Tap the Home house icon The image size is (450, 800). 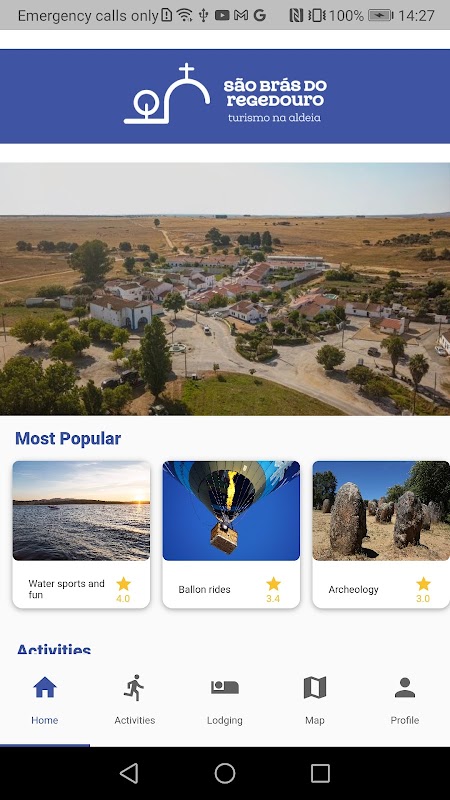pos(45,688)
